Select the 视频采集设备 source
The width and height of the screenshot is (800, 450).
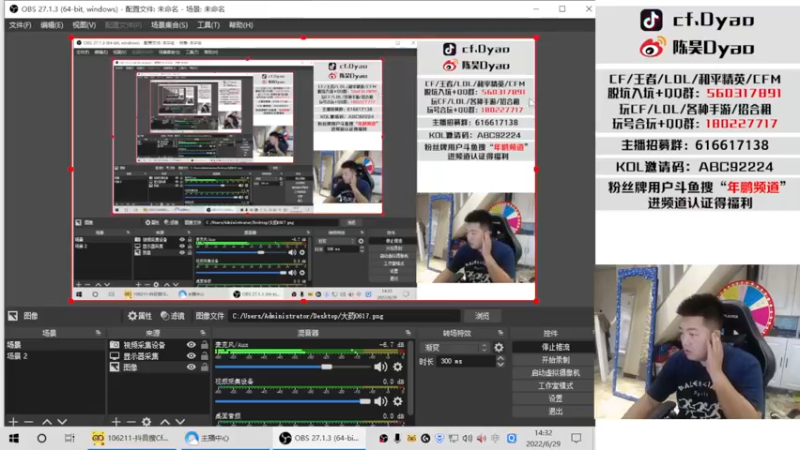tap(145, 345)
